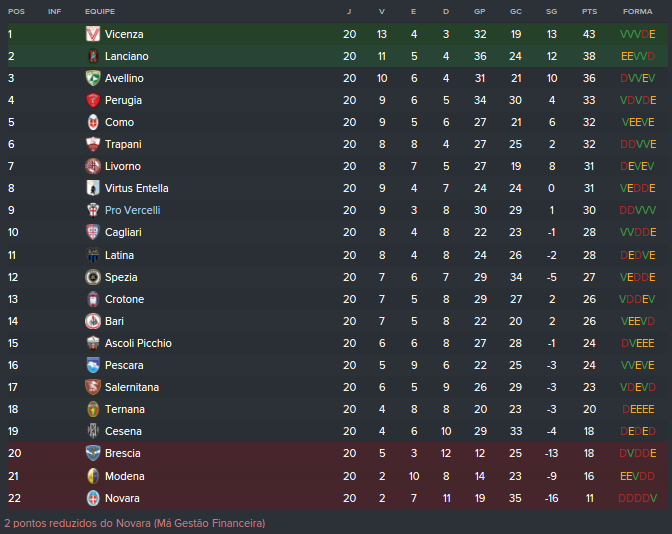This screenshot has width=672, height=534.
Task: Click the Vicenza club badge icon
Action: point(93,34)
